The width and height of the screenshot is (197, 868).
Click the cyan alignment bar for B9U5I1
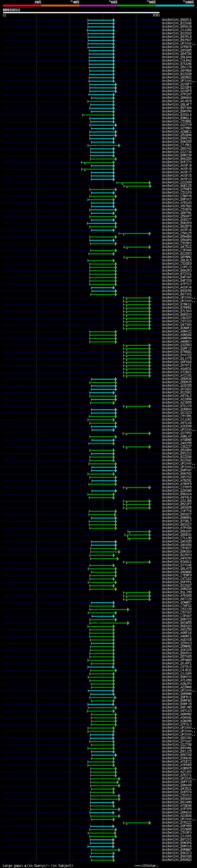[101, 20]
